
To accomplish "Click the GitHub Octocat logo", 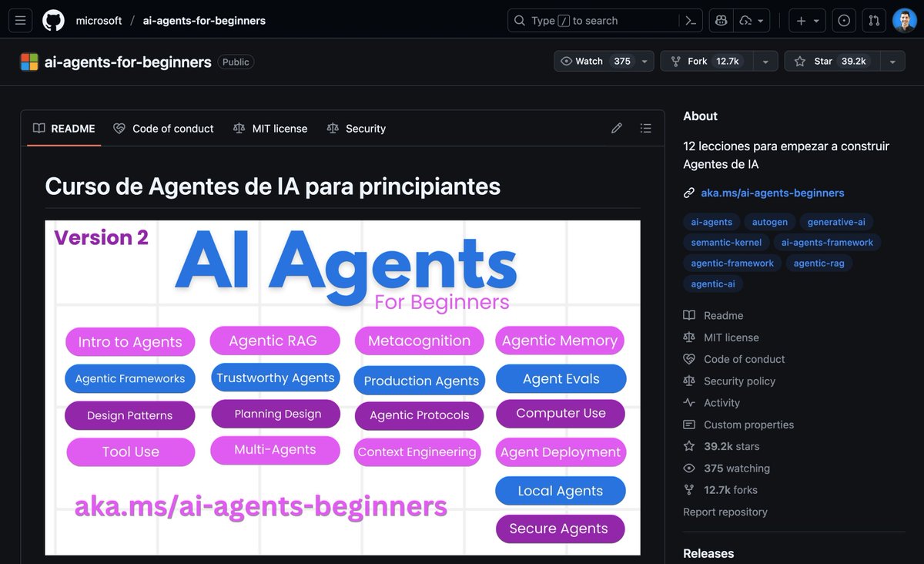I will click(x=53, y=21).
